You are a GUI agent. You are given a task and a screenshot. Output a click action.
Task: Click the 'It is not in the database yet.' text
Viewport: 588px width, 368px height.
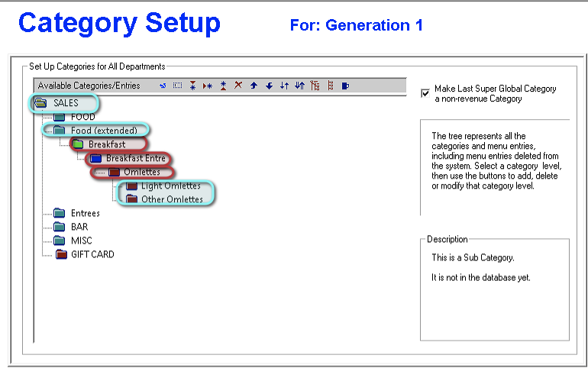click(481, 278)
